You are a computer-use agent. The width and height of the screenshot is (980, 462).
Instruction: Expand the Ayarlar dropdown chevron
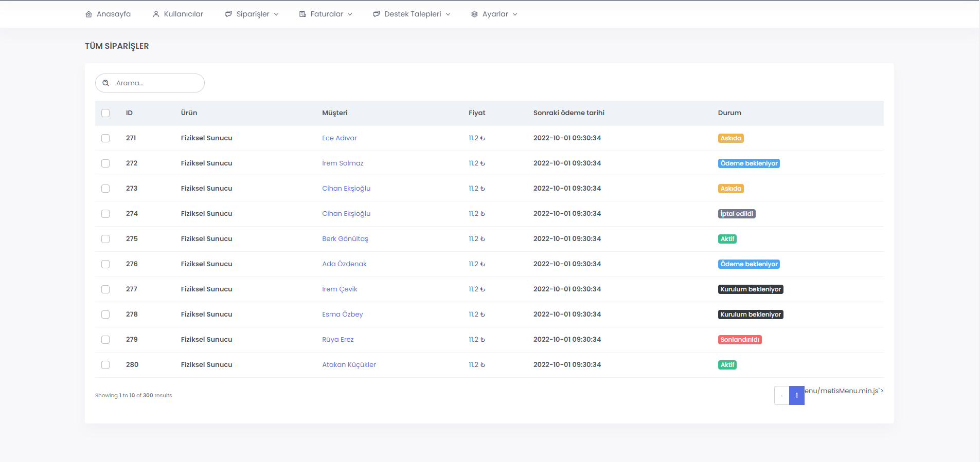515,14
